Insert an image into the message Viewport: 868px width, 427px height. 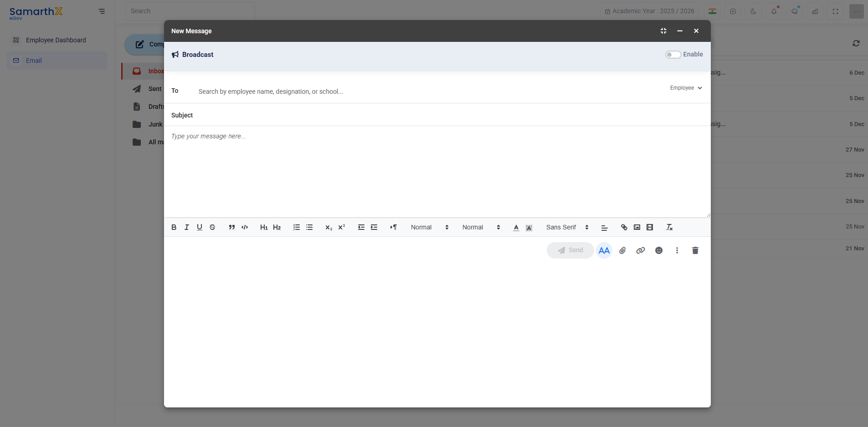point(637,227)
